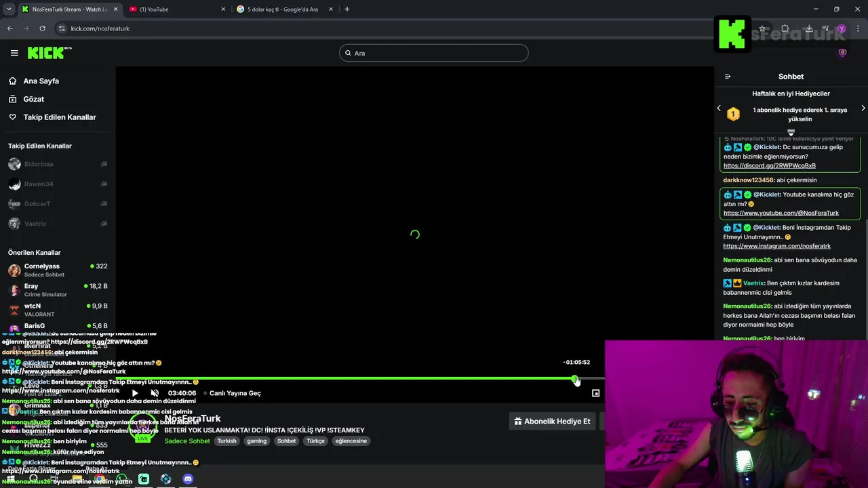The height and width of the screenshot is (488, 868).
Task: Open Windows Start menu
Action: tap(11, 479)
